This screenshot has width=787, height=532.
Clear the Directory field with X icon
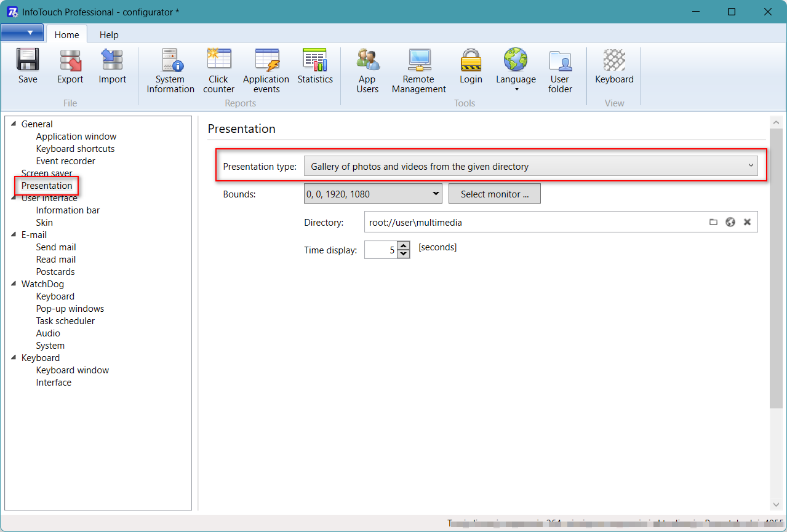pos(747,222)
